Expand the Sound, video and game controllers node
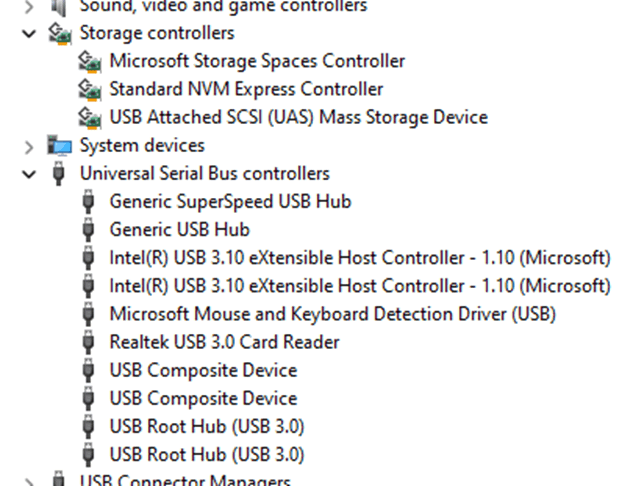This screenshot has height=486, width=633. click(27, 6)
